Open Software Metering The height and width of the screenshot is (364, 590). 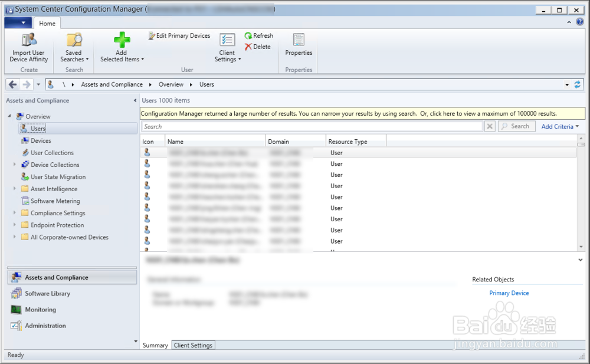[55, 201]
